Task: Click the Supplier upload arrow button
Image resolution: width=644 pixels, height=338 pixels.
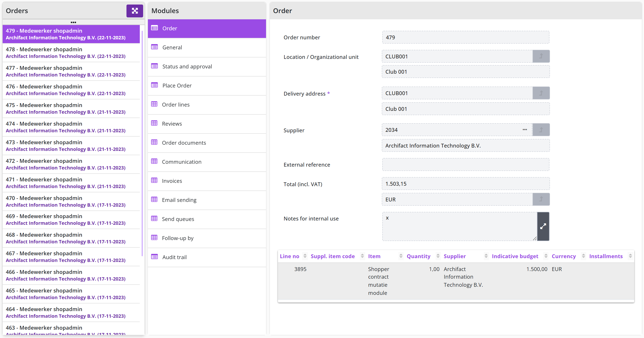Action: [x=541, y=130]
